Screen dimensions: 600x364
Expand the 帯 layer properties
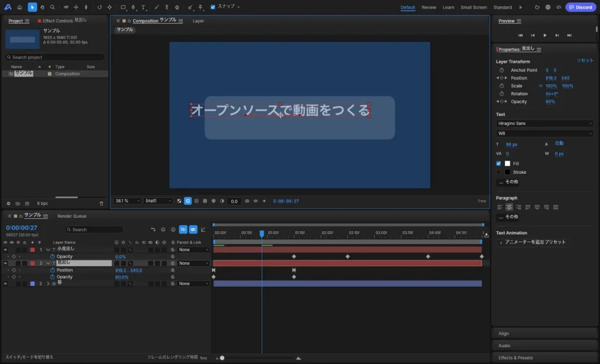[x=48, y=284]
